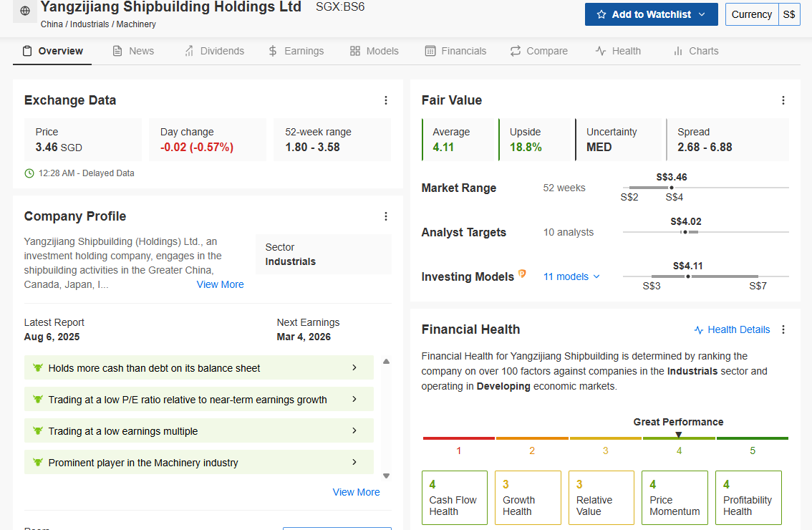Select the Growth Health card
This screenshot has width=812, height=530.
click(528, 498)
